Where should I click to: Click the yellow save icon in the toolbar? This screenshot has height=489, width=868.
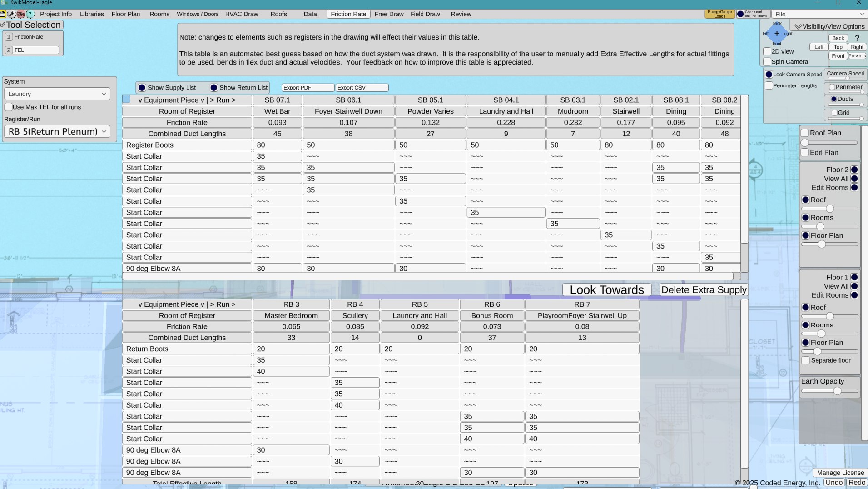(x=3, y=14)
